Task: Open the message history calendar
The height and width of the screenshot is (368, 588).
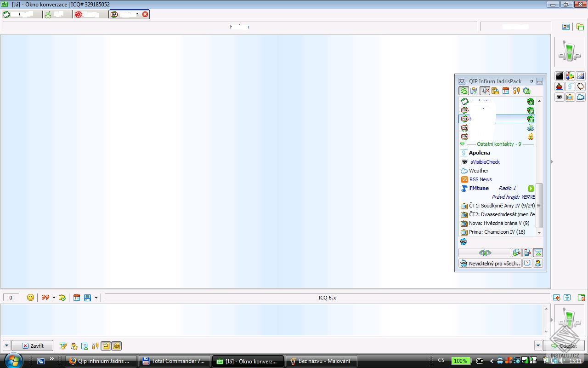Action: click(x=76, y=298)
